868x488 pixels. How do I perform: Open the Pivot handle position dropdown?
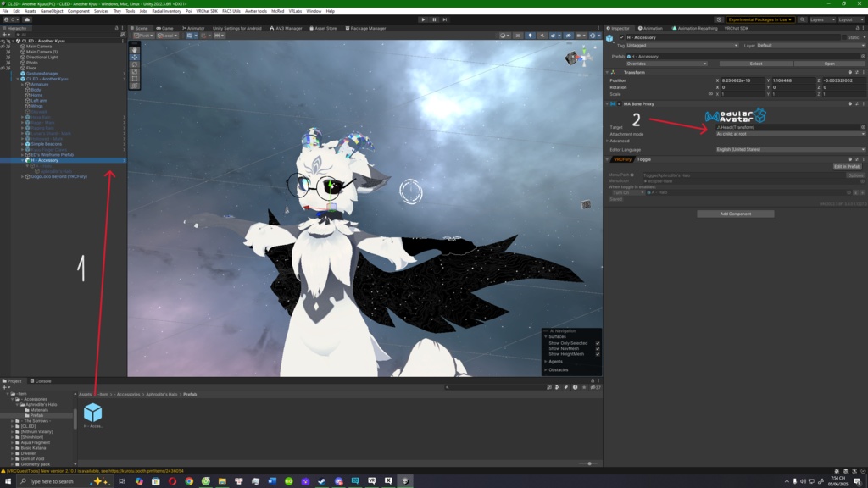pyautogui.click(x=143, y=36)
